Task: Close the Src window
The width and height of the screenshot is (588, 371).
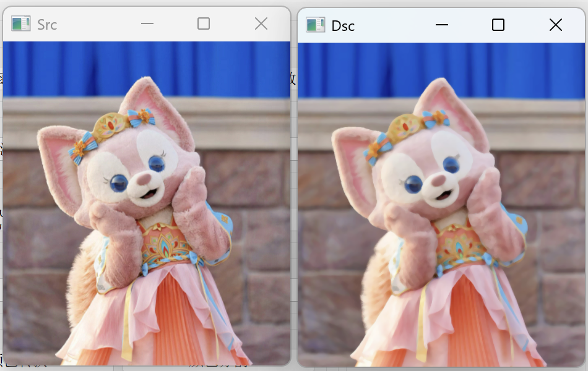Action: 261,23
